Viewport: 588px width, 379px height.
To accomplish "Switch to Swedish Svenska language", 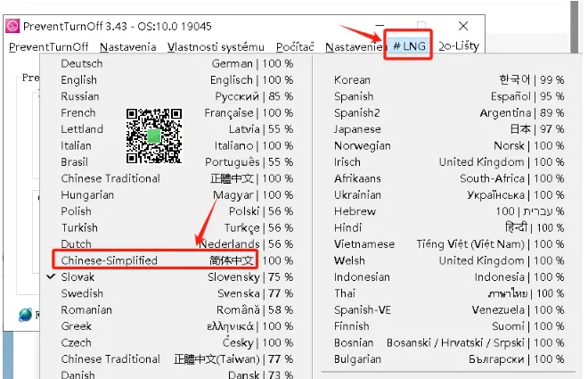I will 176,293.
